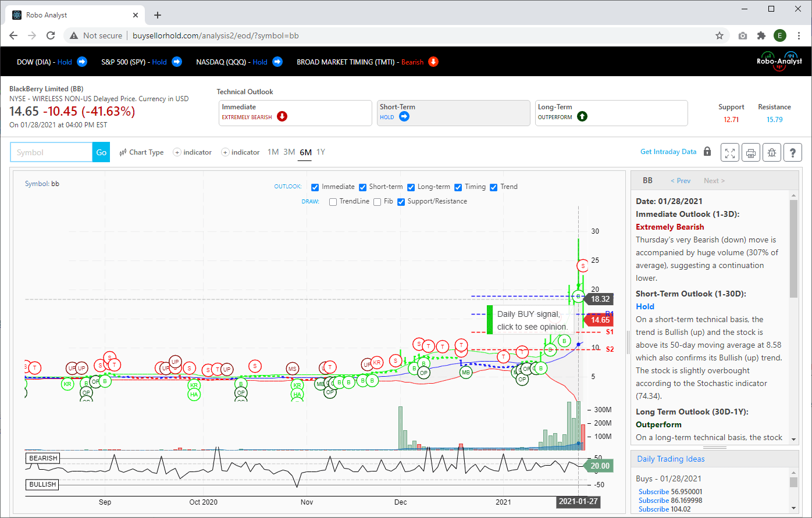
Task: Click the bug report icon
Action: (772, 152)
